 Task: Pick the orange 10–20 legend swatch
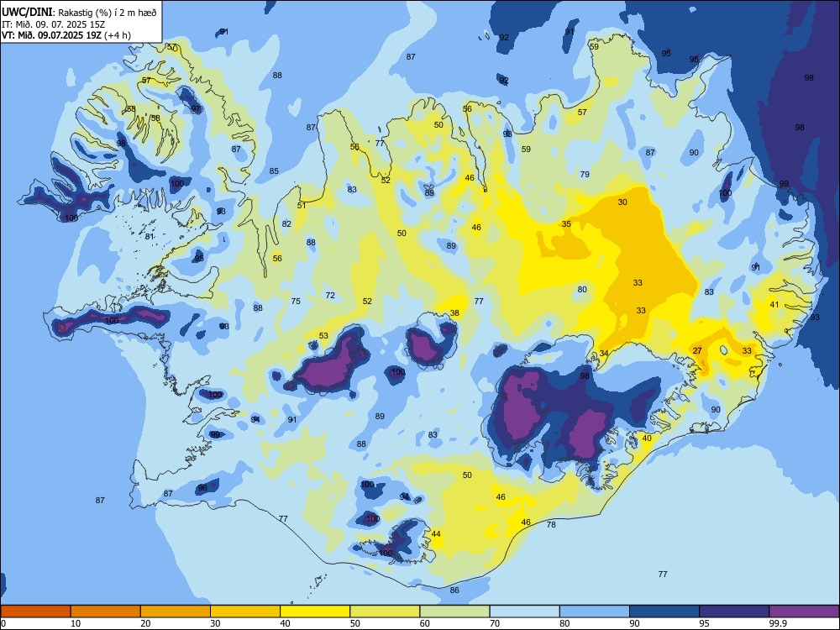[106, 612]
